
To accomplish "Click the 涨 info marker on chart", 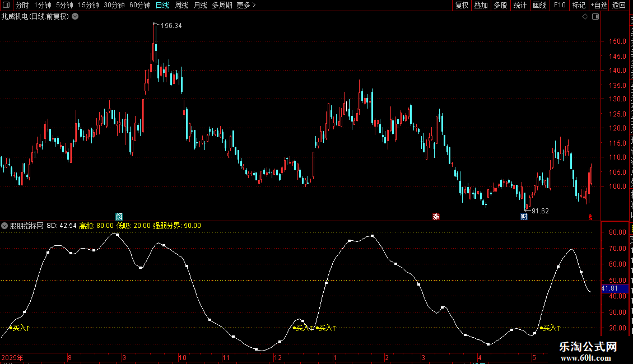I will pyautogui.click(x=436, y=216).
